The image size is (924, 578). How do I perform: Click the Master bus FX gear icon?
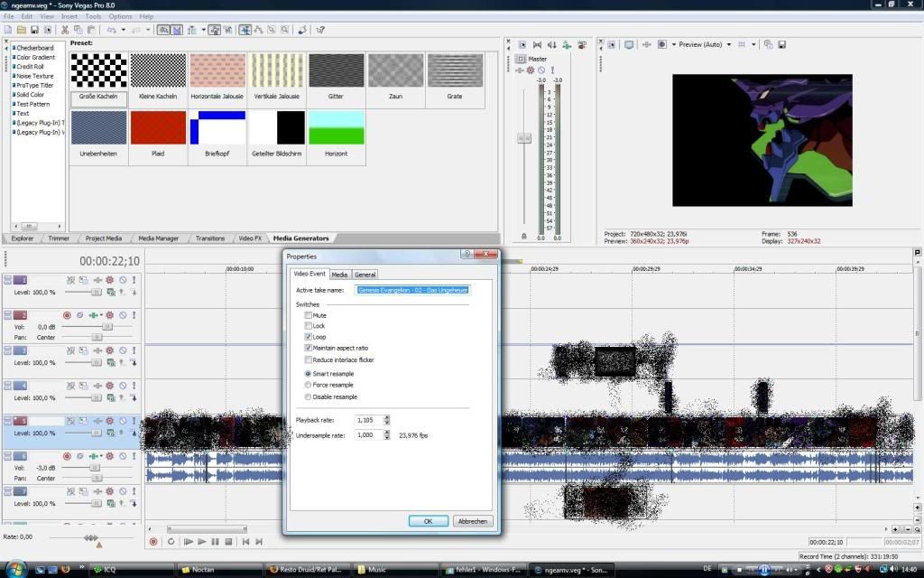(531, 70)
